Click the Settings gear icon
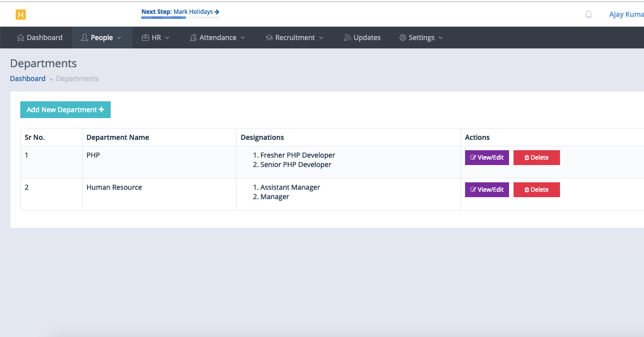Viewport: 644px width, 337px height. pyautogui.click(x=402, y=38)
